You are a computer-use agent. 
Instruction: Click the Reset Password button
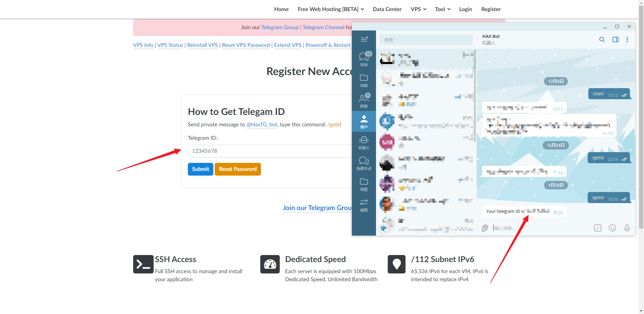pos(238,169)
